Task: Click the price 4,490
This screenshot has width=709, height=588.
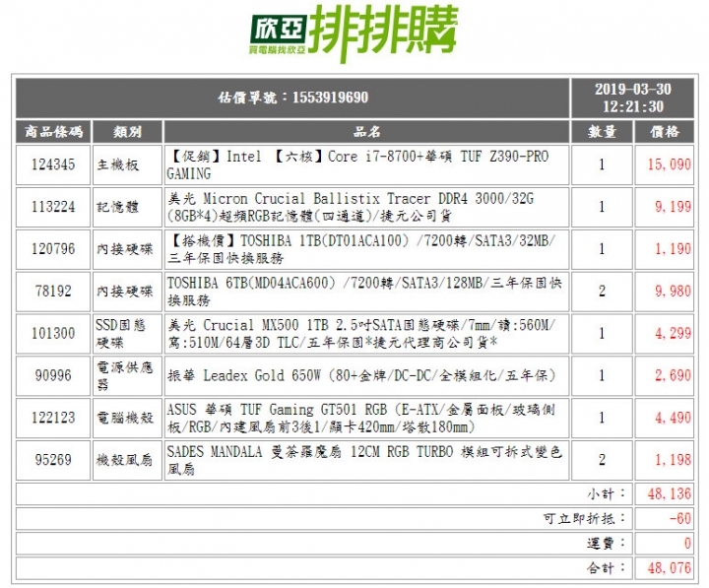Action: pyautogui.click(x=673, y=418)
